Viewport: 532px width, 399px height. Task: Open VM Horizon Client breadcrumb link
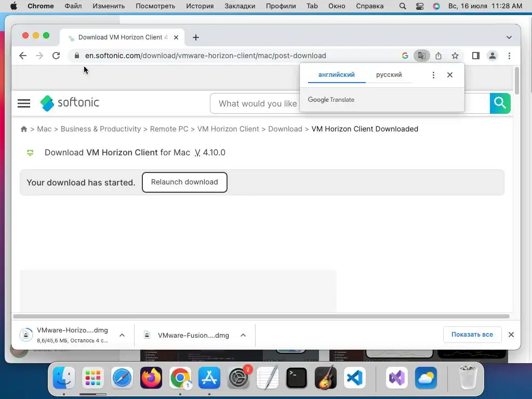(x=228, y=129)
